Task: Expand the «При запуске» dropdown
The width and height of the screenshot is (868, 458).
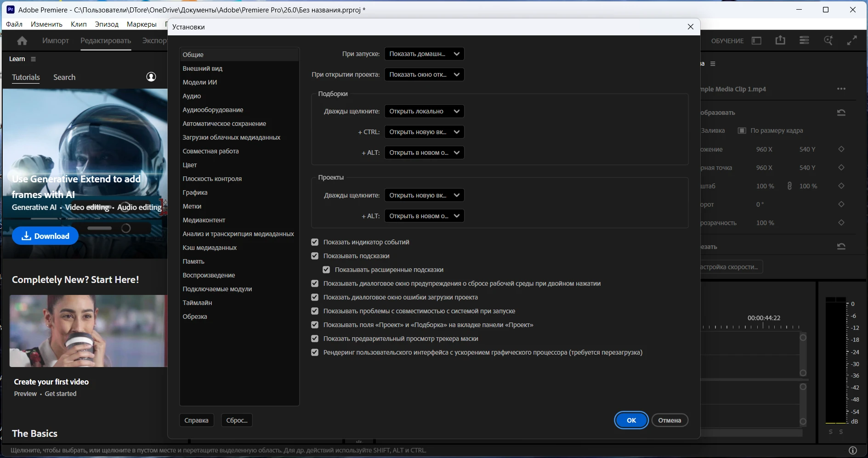Action: 424,54
